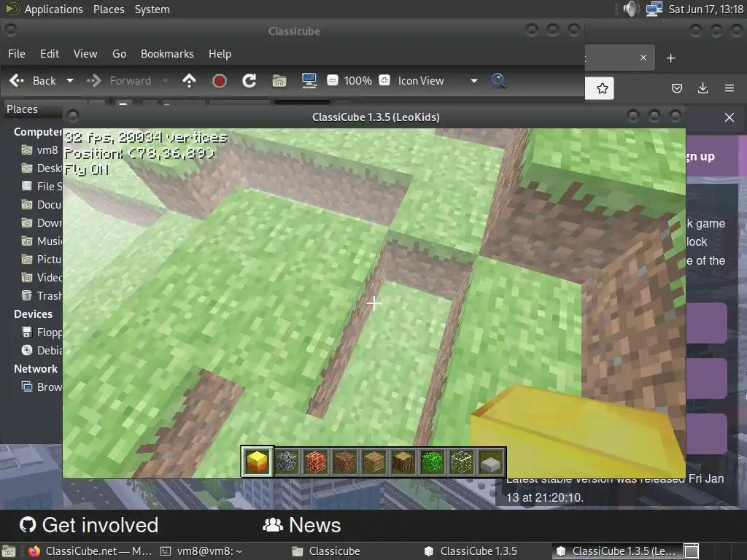
Task: Open the Go menu
Action: tap(119, 54)
